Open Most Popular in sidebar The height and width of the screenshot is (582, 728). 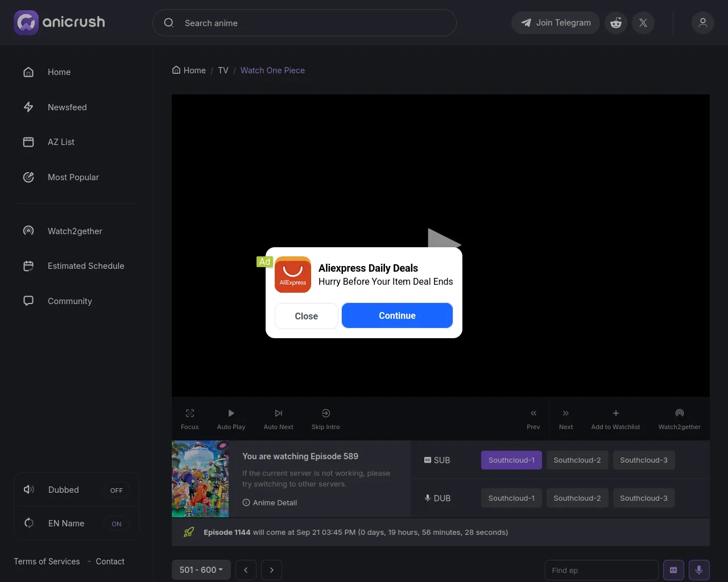click(x=73, y=177)
